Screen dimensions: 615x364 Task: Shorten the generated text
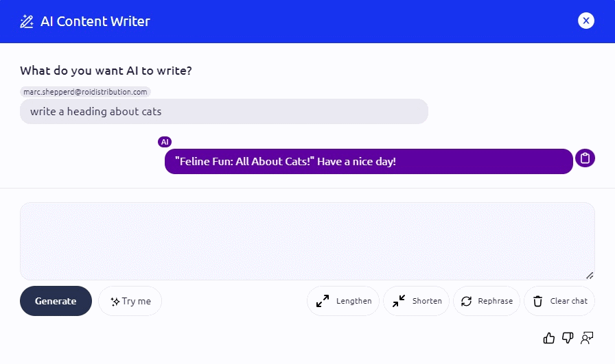point(416,301)
